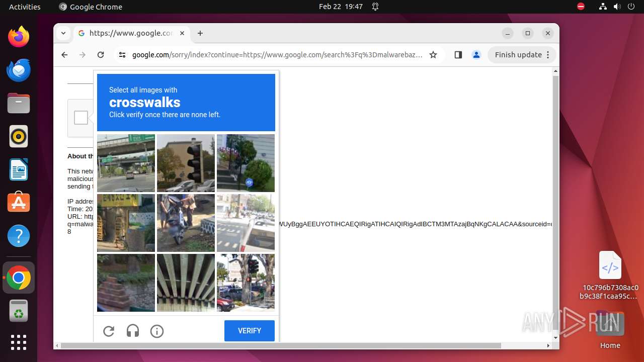
Task: Launch Thunderbird Mail from the dock
Action: click(x=19, y=70)
